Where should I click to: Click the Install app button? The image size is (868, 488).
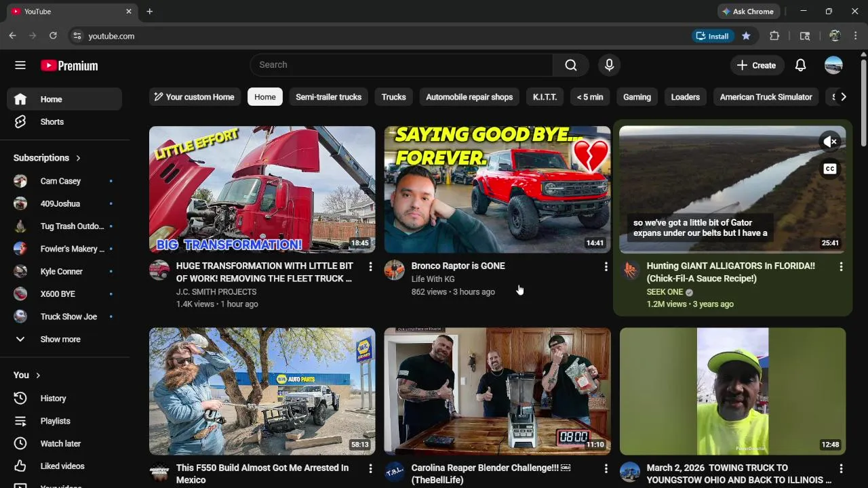pyautogui.click(x=712, y=36)
